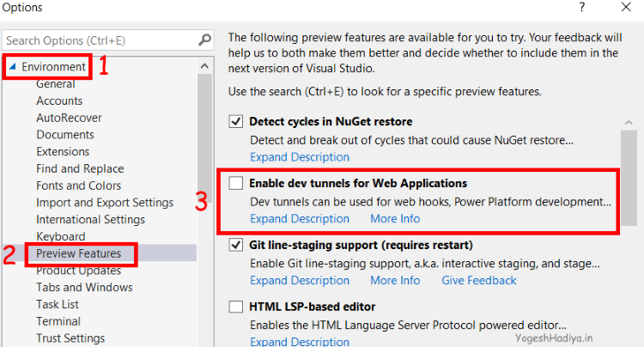Click Give Feedback for Git line-staging
Screen dimensions: 644x347
pyautogui.click(x=479, y=280)
